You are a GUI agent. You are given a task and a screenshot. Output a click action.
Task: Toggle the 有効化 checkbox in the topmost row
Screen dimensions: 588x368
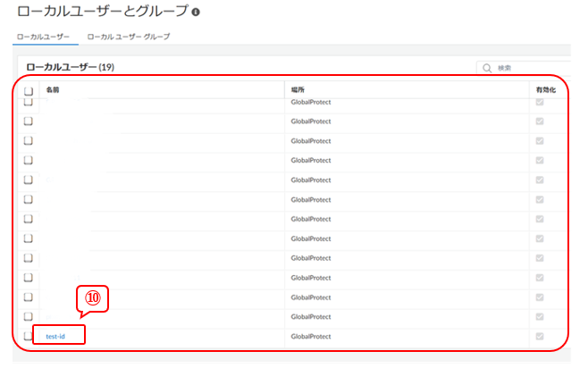[539, 103]
